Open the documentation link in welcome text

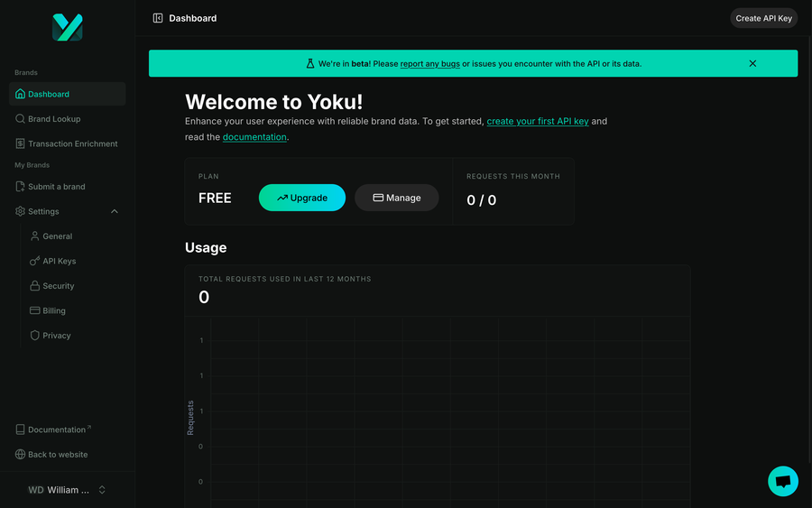point(254,137)
